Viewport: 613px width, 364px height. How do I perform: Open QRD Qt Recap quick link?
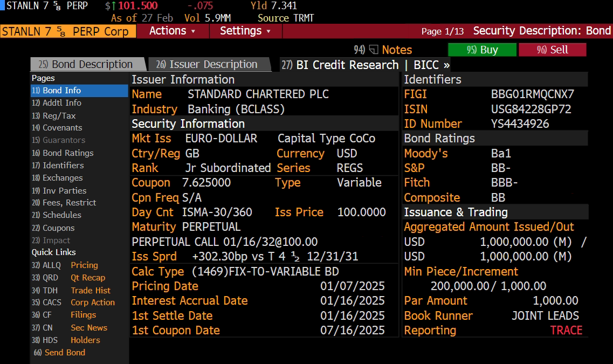tap(68, 278)
